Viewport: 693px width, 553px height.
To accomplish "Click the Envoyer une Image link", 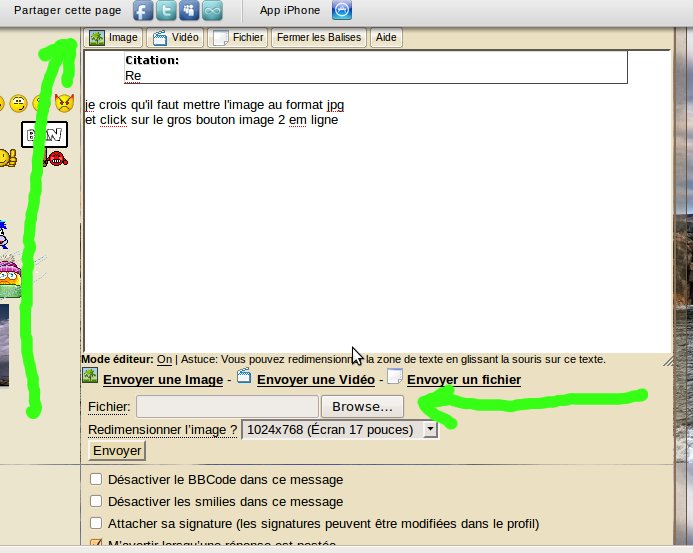I will pos(162,380).
